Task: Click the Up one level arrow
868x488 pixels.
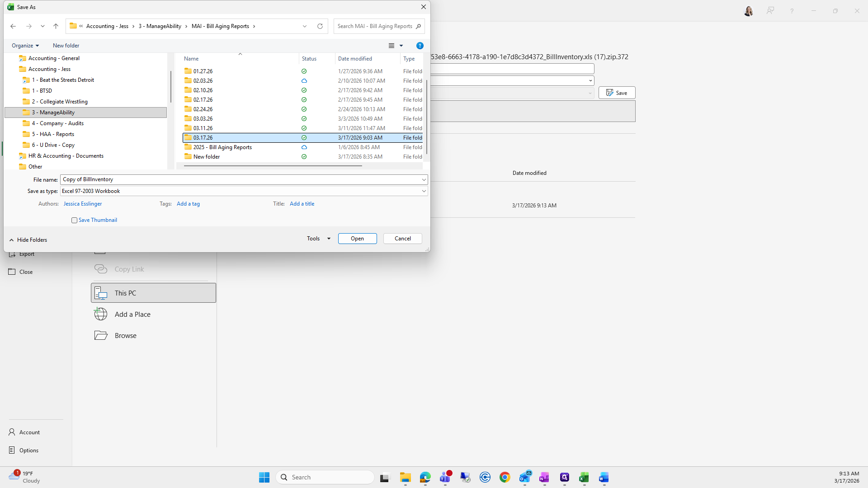Action: [x=56, y=26]
